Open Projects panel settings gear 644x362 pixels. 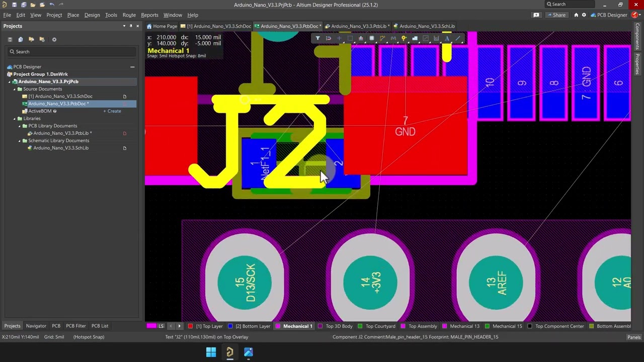(x=54, y=39)
